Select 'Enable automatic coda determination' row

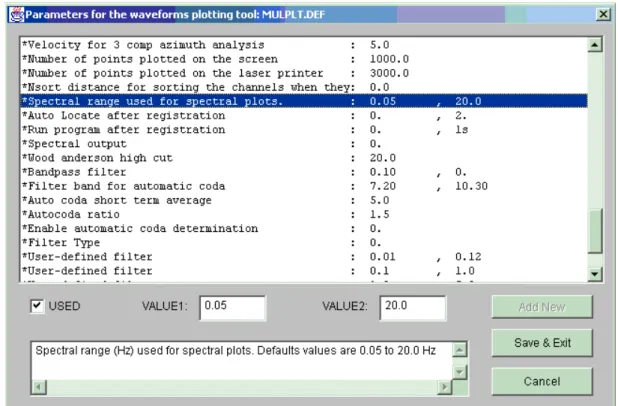point(304,229)
